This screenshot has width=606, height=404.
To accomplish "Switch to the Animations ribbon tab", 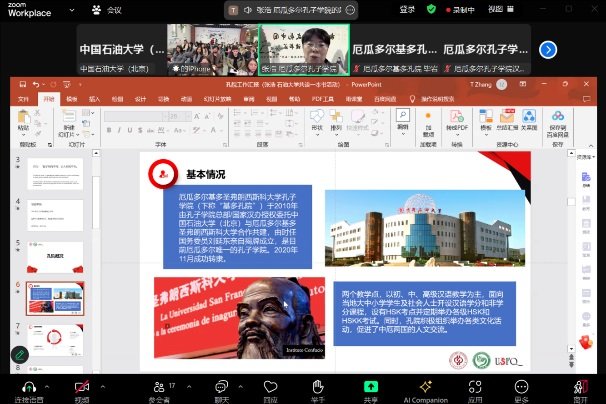I will 186,99.
